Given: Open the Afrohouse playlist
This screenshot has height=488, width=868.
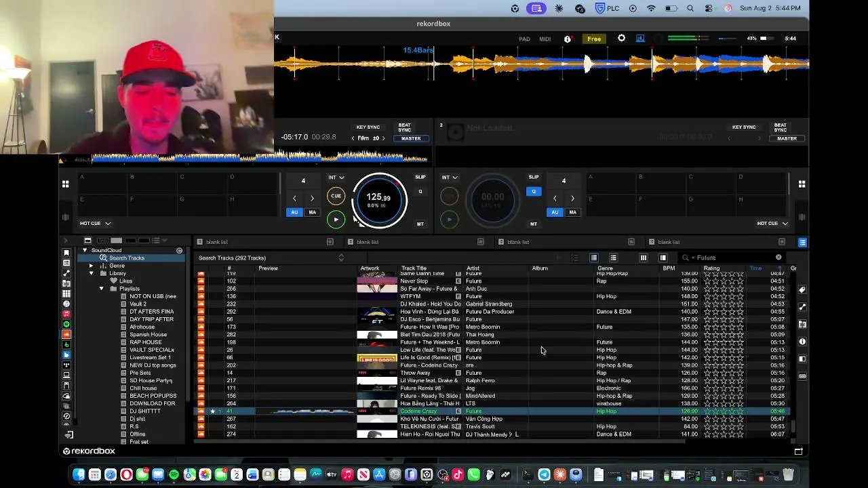Looking at the screenshot, I should pyautogui.click(x=142, y=327).
